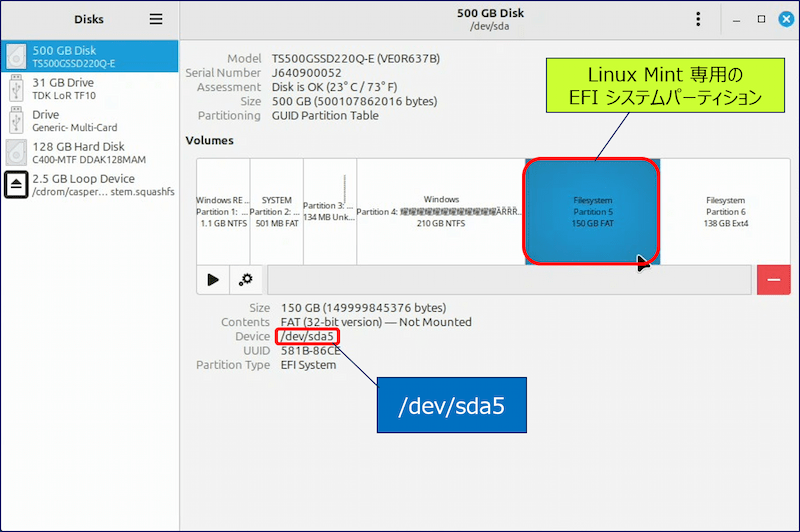Click the Volumes heading
The image size is (800, 532).
(210, 140)
